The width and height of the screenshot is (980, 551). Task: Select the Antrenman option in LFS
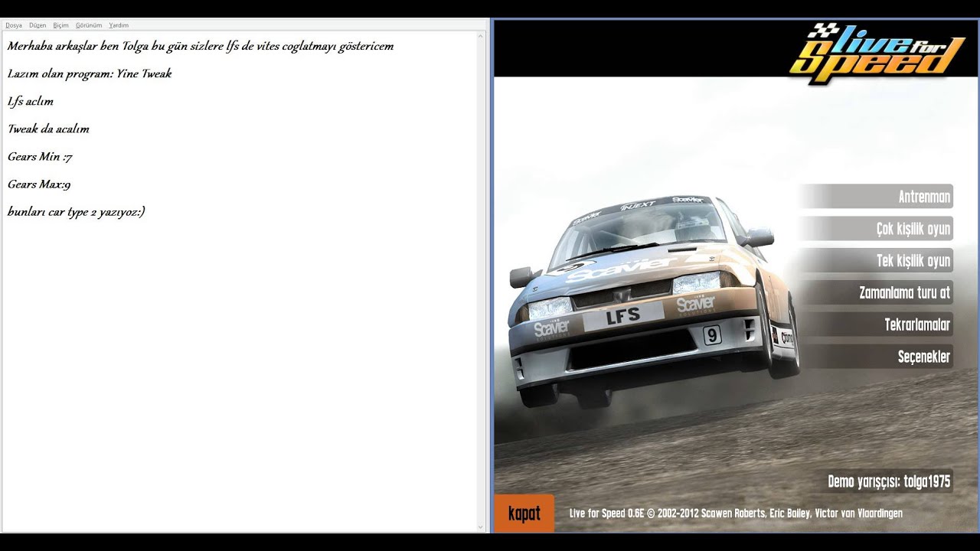pos(876,197)
